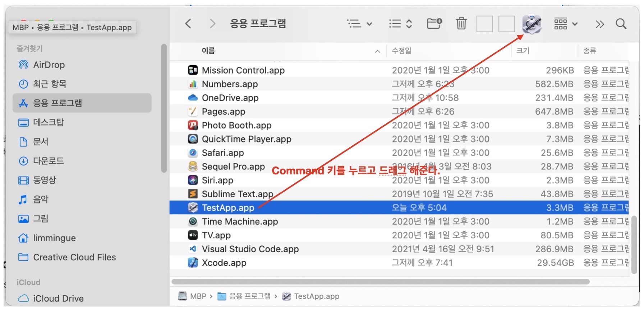Open Finder search with magnifier icon
Viewport: 644px width, 310px height.
621,24
